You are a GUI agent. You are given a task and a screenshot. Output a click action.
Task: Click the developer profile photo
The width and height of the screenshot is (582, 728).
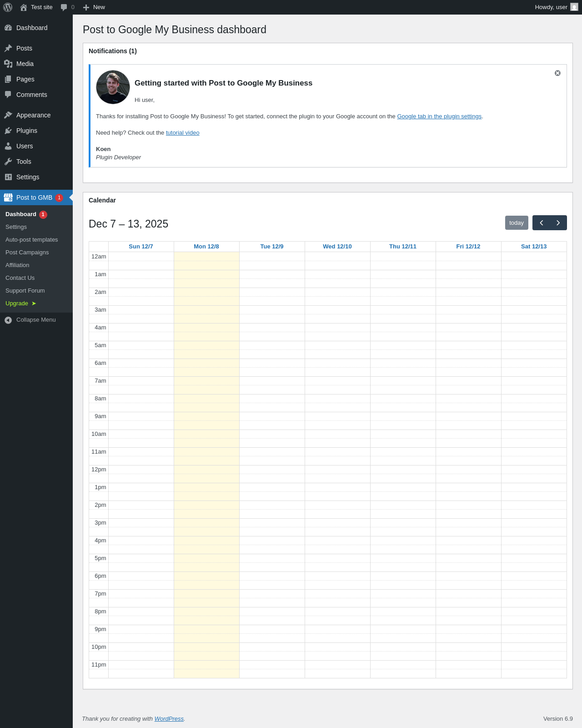113,87
